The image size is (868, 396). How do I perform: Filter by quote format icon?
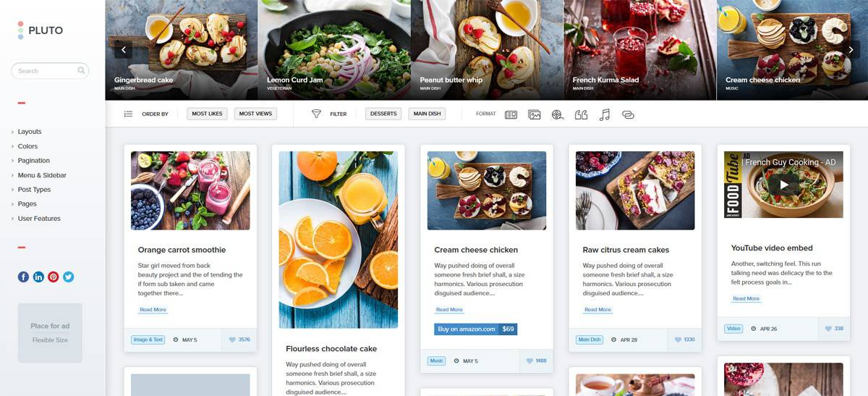[x=581, y=114]
